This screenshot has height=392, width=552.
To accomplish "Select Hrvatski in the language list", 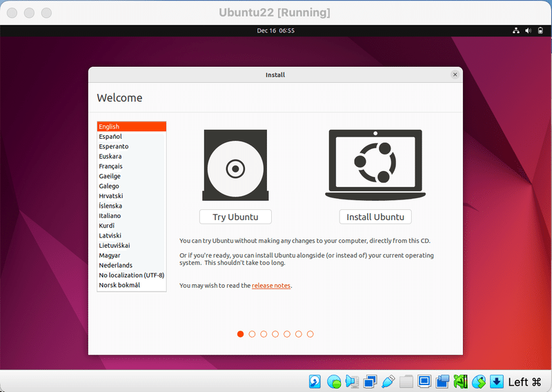I will tap(132, 196).
